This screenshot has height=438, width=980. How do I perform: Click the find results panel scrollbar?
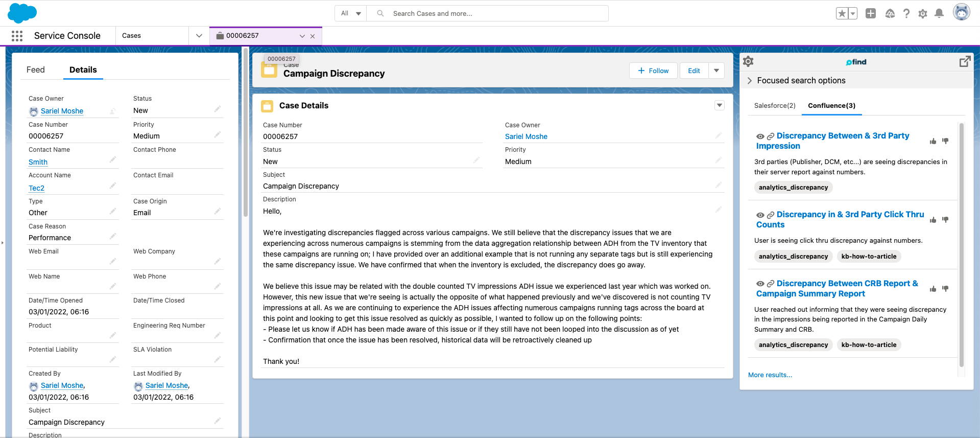pyautogui.click(x=962, y=245)
